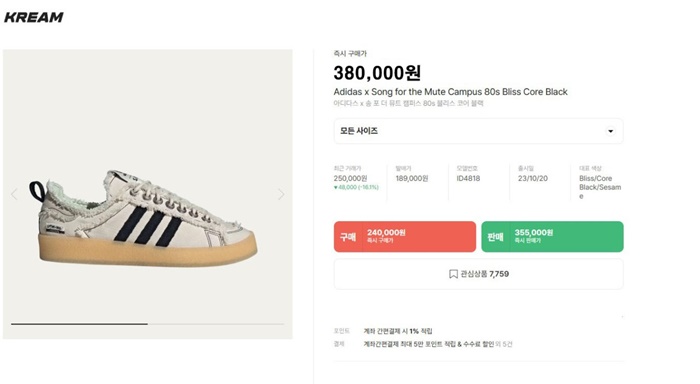700x384 pixels.
Task: Add to 관심상품 7,759 wishlist button
Action: pyautogui.click(x=478, y=274)
